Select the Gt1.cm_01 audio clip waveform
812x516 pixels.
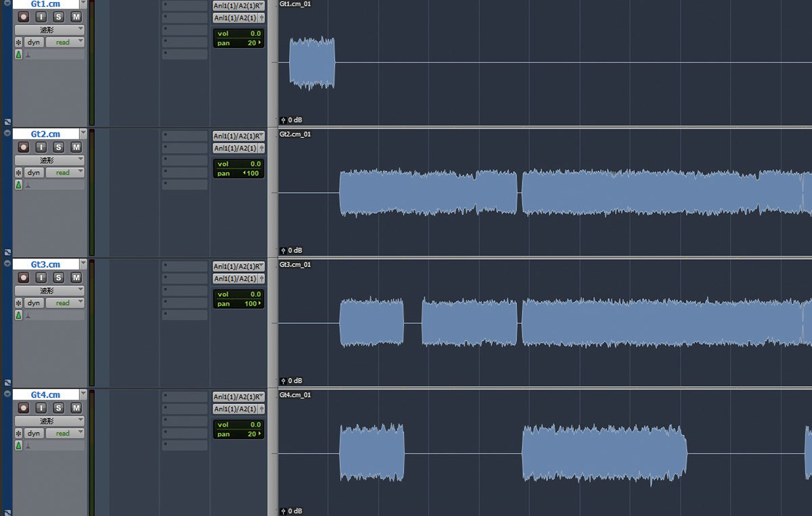(x=312, y=63)
